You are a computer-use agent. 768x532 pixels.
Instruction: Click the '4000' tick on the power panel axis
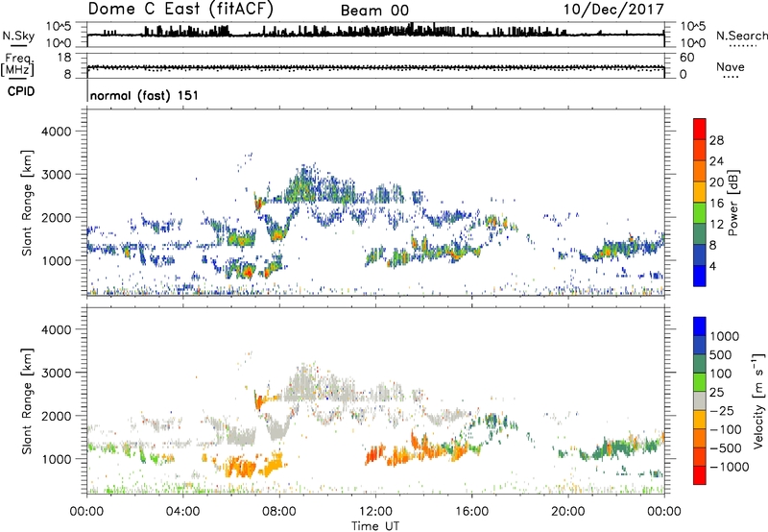[56, 132]
